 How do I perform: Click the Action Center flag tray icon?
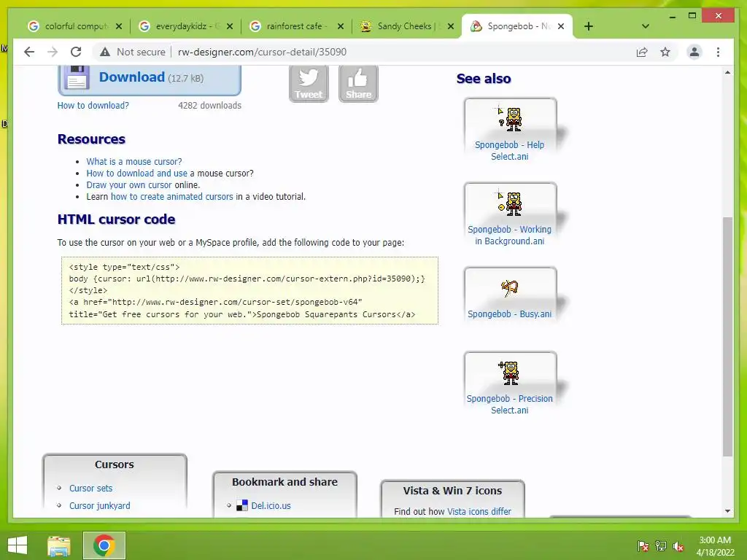pos(643,545)
